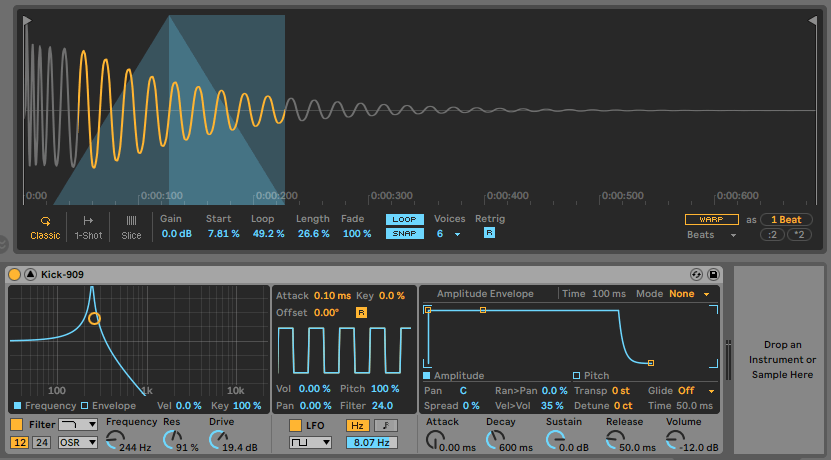Switch to the Amplitude envelope tab
Viewport: 831px width, 460px height.
[x=454, y=376]
